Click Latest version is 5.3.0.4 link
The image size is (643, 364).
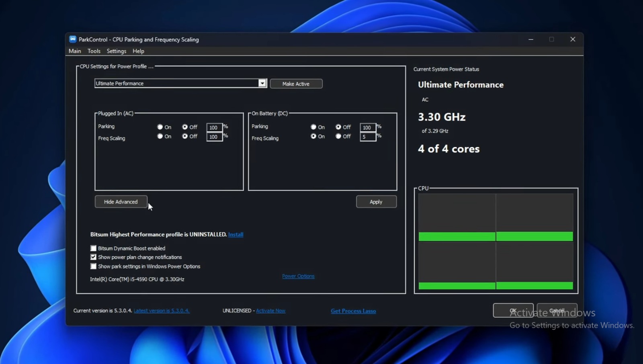pyautogui.click(x=162, y=311)
